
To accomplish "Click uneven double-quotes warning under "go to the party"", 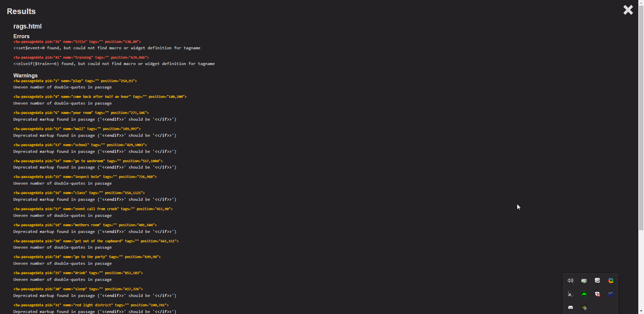I will 63,263.
